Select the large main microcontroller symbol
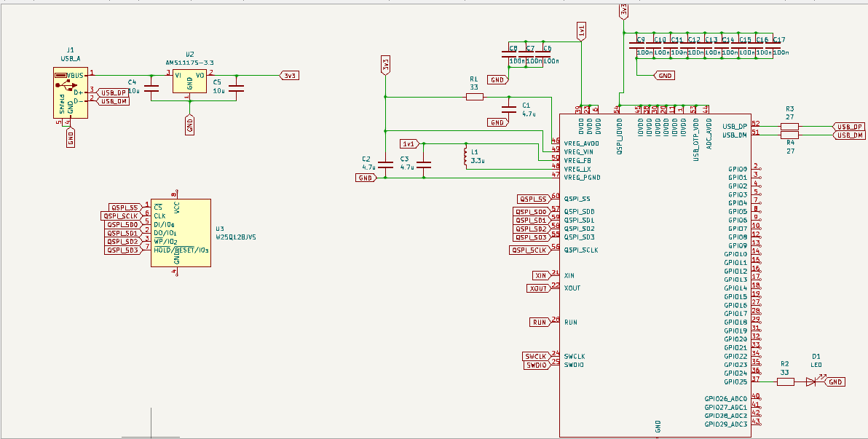The width and height of the screenshot is (868, 439). point(654,277)
